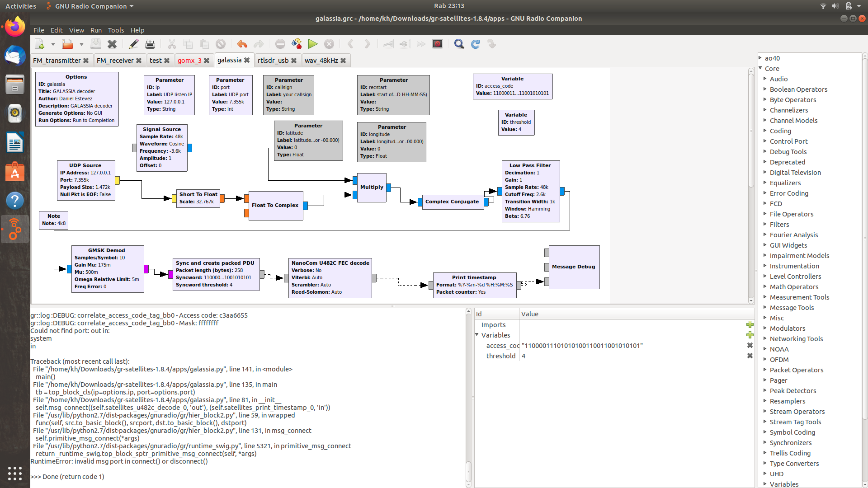Switch to the rtlsdr_usb tab

tap(273, 61)
